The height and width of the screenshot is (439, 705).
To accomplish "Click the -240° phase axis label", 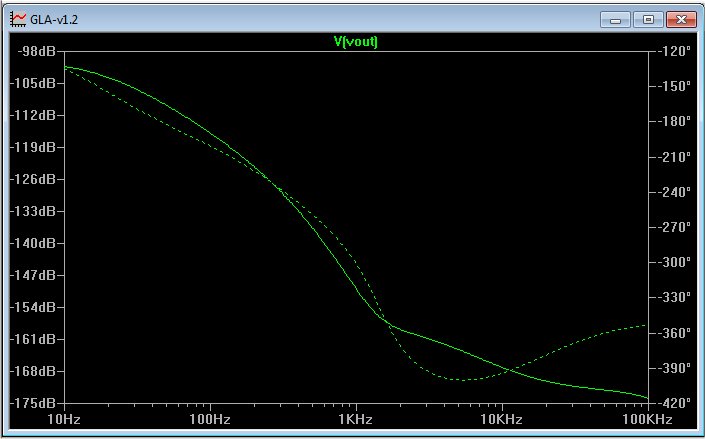I will [x=674, y=192].
